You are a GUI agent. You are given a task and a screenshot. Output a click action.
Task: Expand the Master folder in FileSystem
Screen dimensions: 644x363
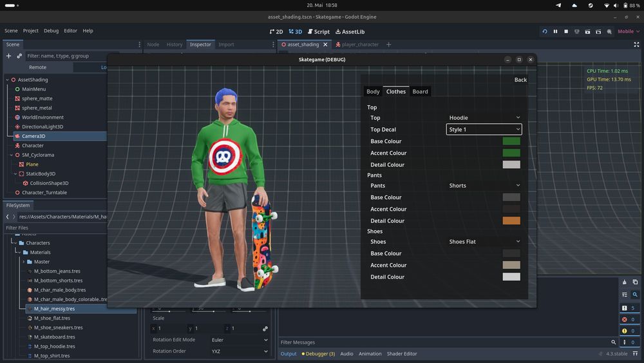pyautogui.click(x=23, y=262)
